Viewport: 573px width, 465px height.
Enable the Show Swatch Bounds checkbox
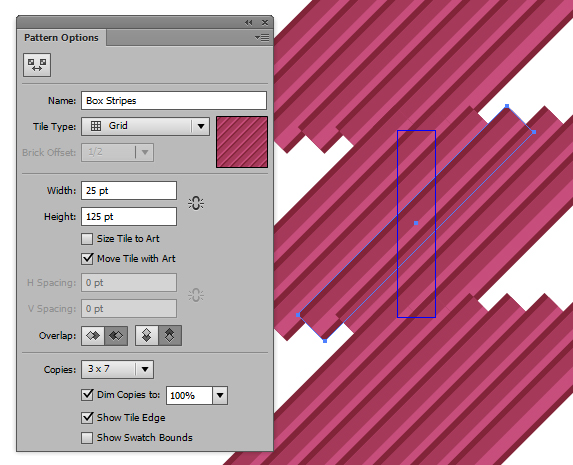click(87, 438)
